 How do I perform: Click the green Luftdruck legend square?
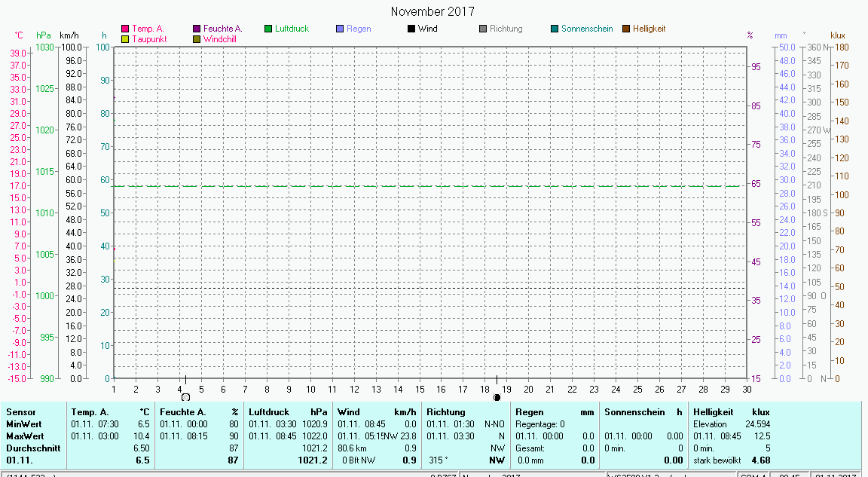click(x=268, y=29)
